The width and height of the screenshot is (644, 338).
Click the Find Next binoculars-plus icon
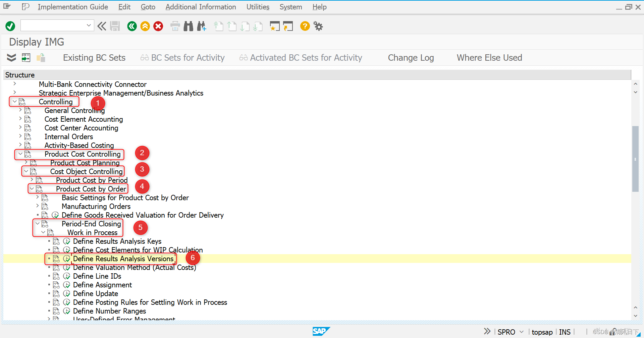pyautogui.click(x=202, y=26)
